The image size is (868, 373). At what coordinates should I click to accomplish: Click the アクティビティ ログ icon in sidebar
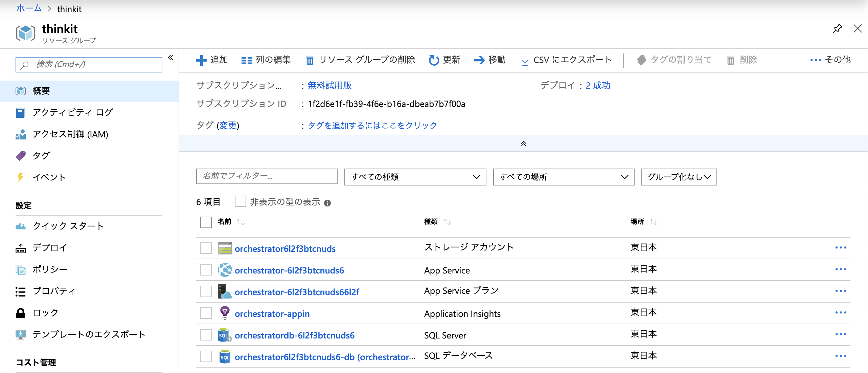20,112
